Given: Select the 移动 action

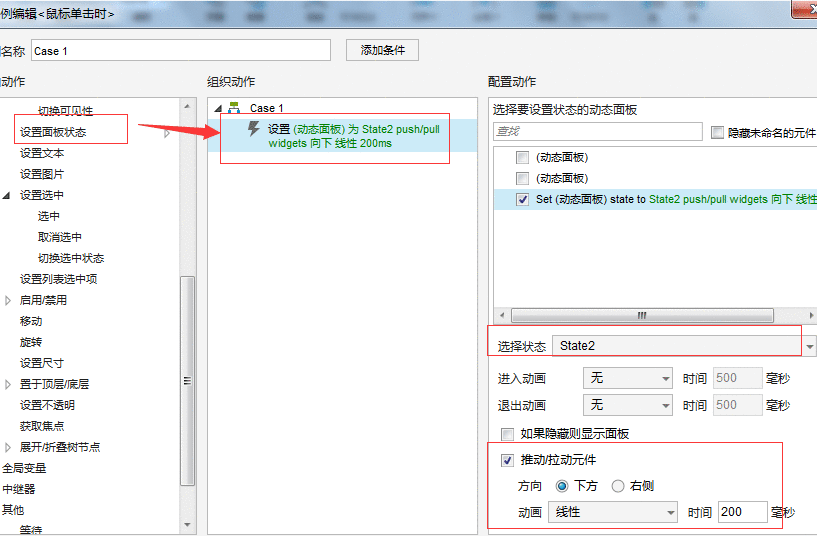Looking at the screenshot, I should [x=31, y=321].
